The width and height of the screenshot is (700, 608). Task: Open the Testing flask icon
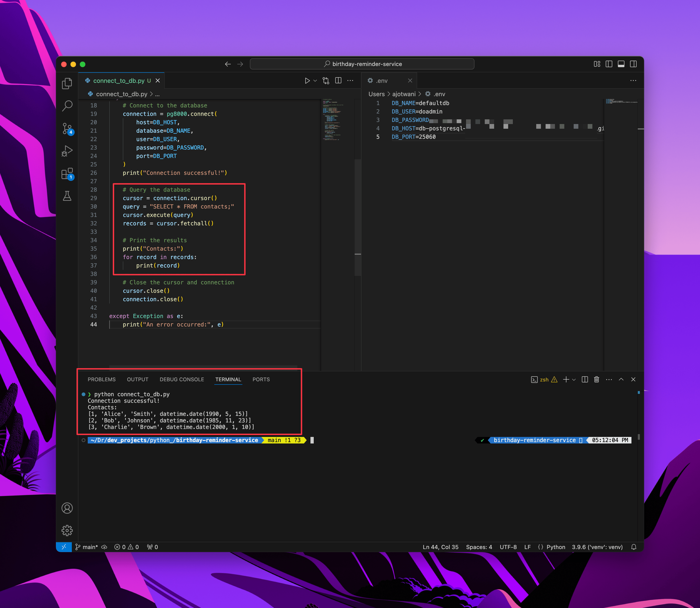coord(67,196)
